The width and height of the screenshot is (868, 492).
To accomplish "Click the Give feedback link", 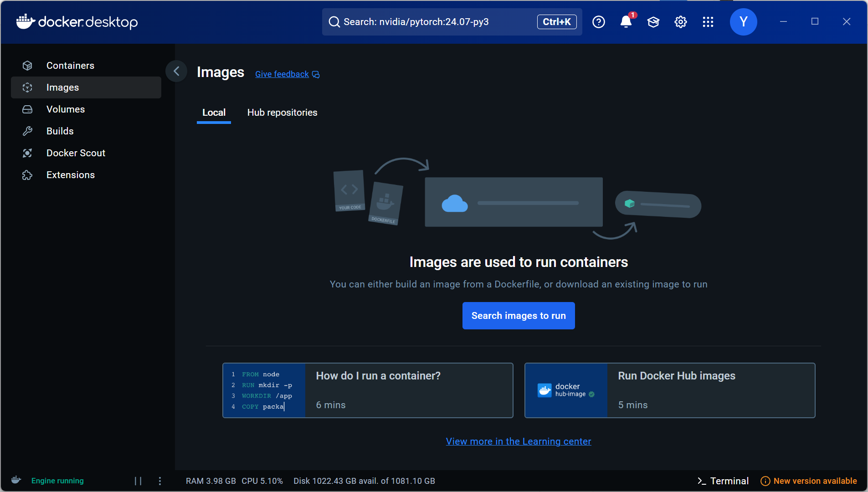I will click(282, 74).
